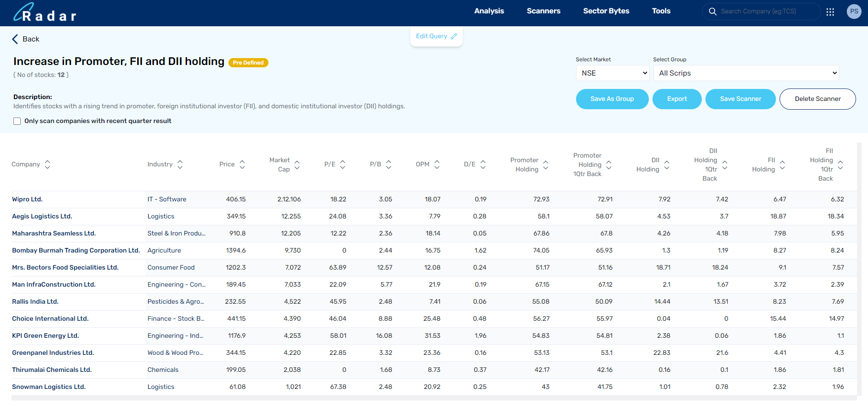
Task: Click the Export button
Action: click(x=677, y=99)
